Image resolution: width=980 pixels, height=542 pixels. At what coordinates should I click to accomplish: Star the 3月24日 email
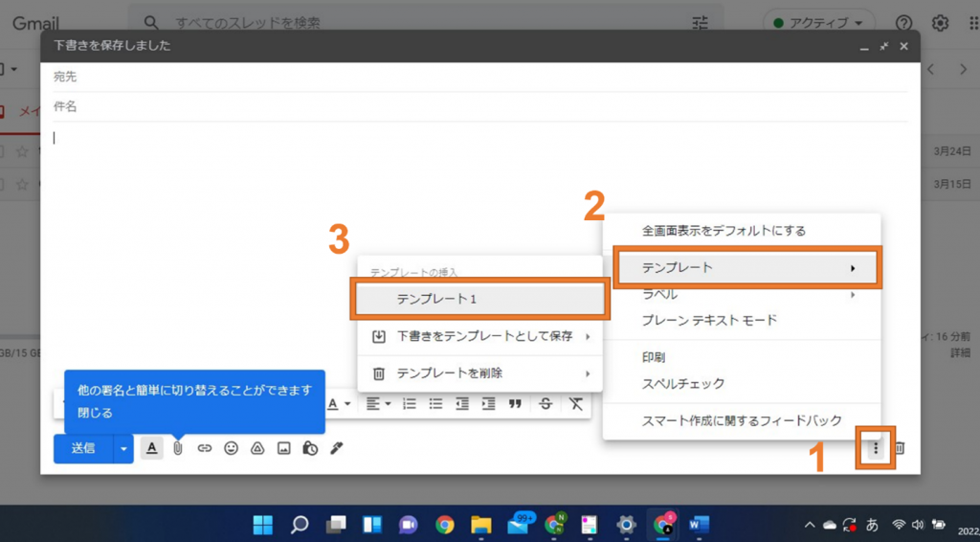coord(23,151)
